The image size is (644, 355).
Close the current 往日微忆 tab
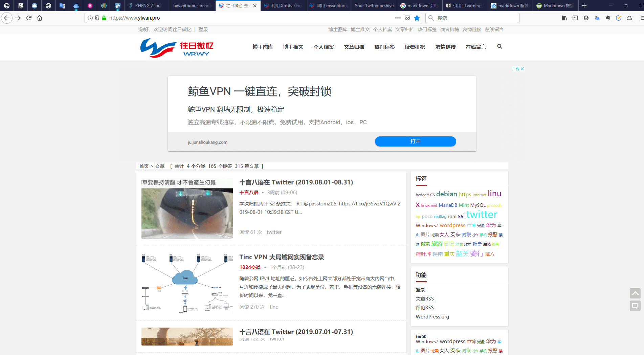255,5
